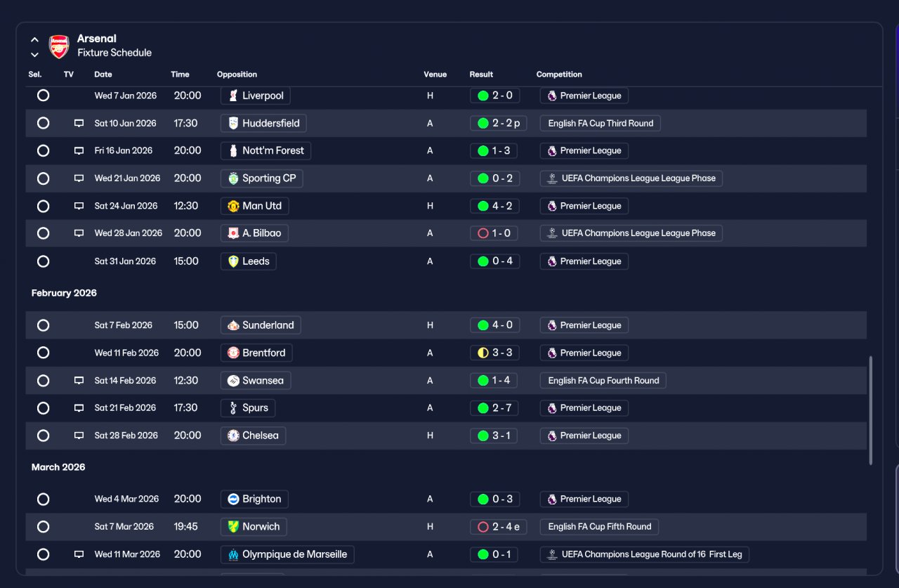Click the A. Bilbao club badge icon
Viewport: 899px width, 588px height.
point(233,233)
